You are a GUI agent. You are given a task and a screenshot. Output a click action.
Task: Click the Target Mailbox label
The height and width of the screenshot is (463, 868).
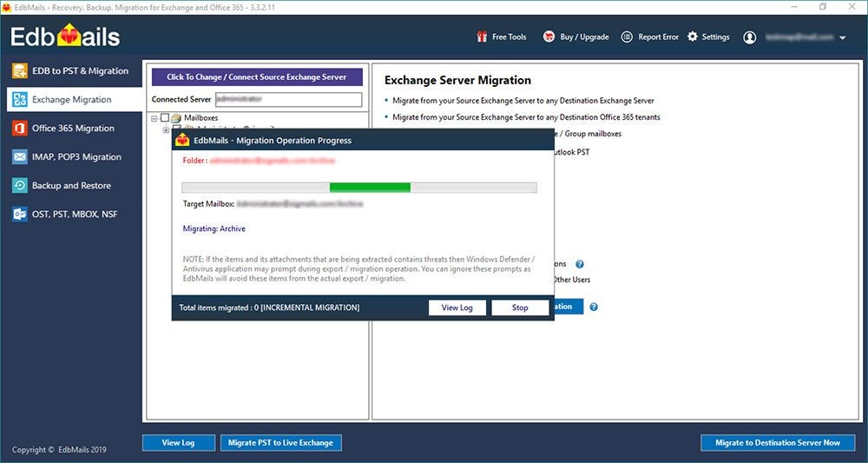(208, 204)
